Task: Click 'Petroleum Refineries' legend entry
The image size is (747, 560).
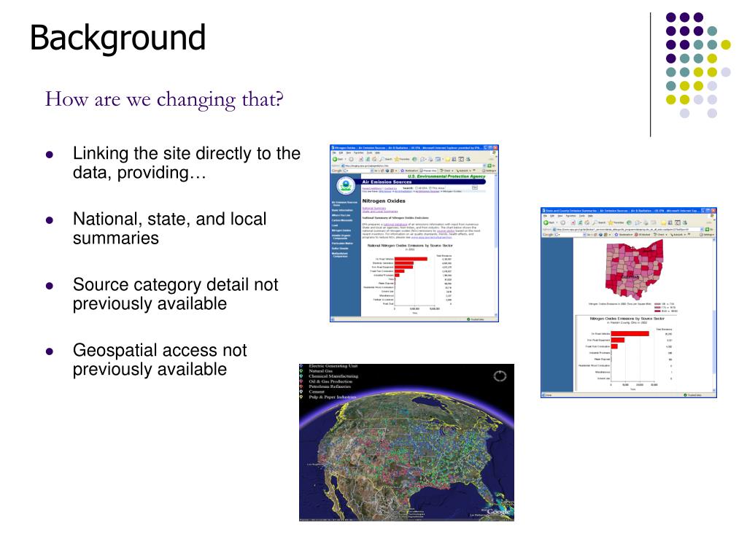Action: click(330, 386)
